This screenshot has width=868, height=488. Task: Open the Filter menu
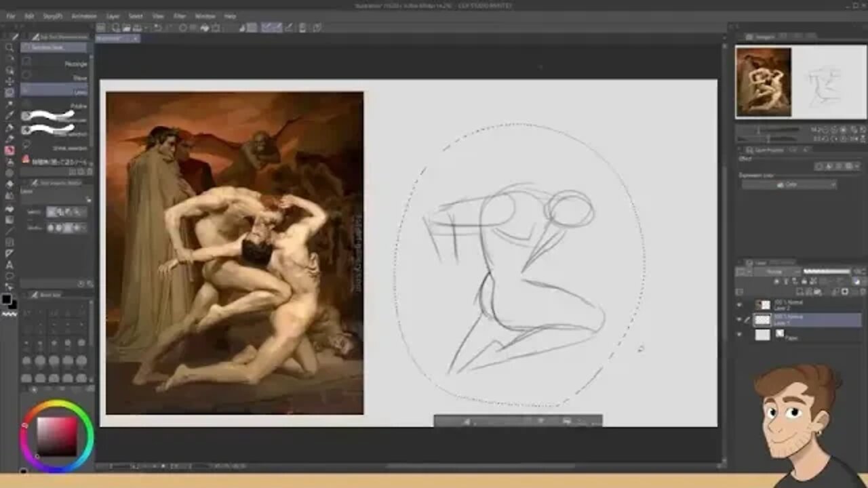coord(180,16)
